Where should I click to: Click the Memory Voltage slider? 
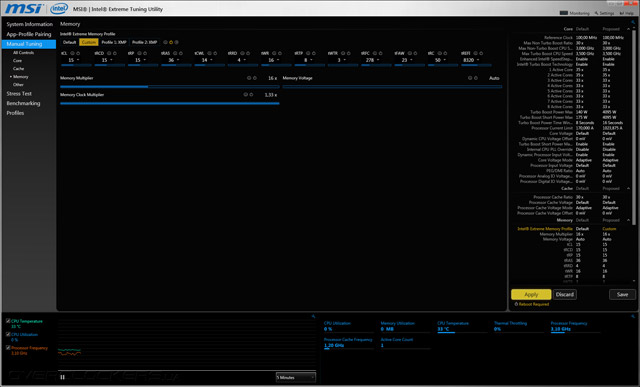pyautogui.click(x=392, y=87)
